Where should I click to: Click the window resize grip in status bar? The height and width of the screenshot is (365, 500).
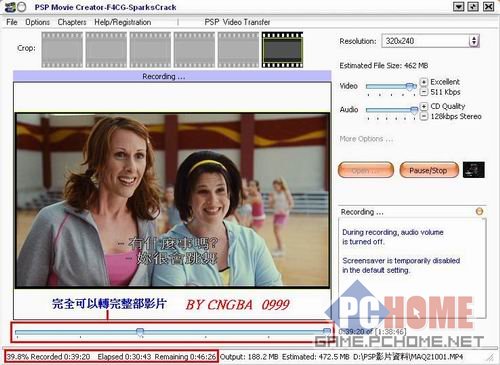point(490,357)
